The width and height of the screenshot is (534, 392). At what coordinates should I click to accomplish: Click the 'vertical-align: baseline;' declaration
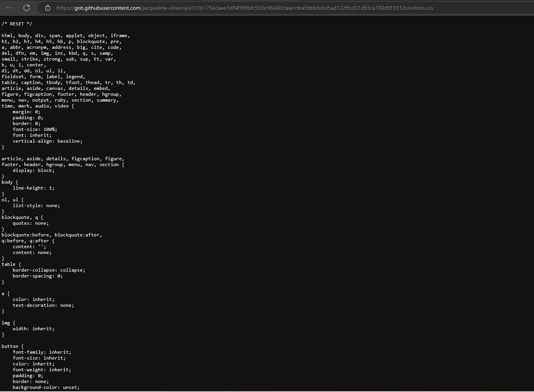48,141
